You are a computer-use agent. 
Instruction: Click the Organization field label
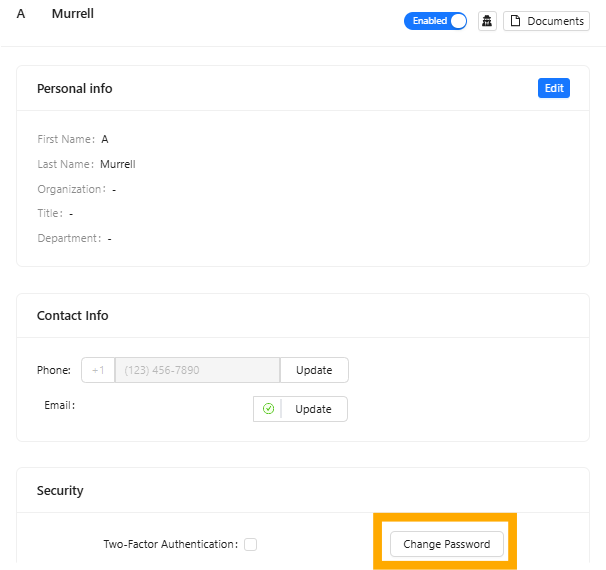coord(70,189)
